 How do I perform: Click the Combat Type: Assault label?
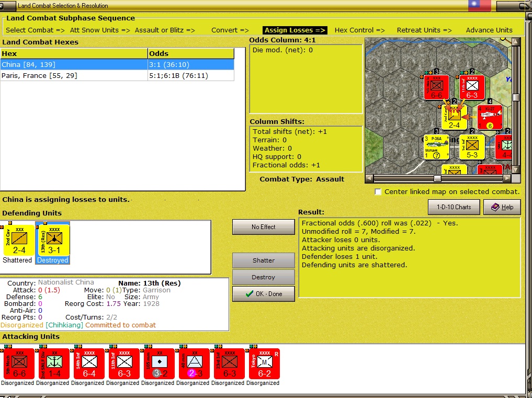pos(302,179)
